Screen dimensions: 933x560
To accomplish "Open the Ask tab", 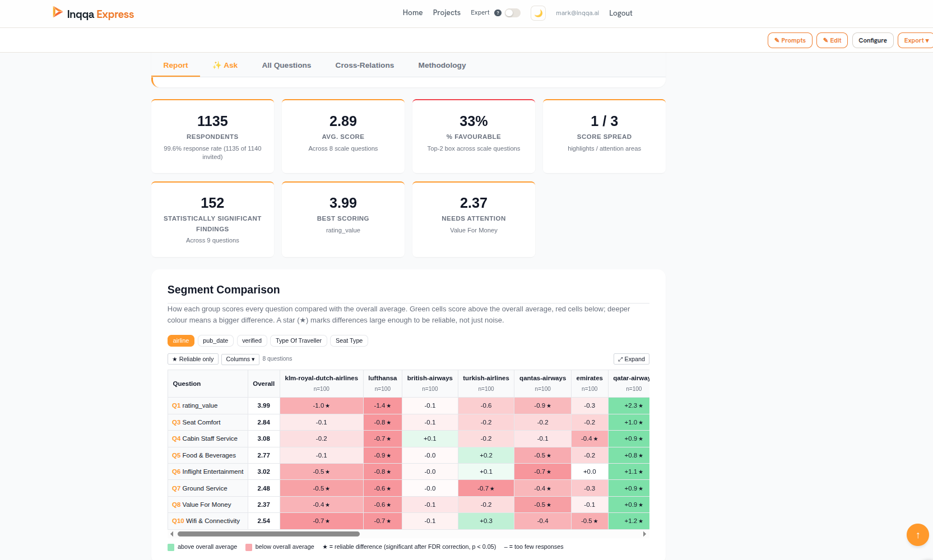I will pos(225,66).
